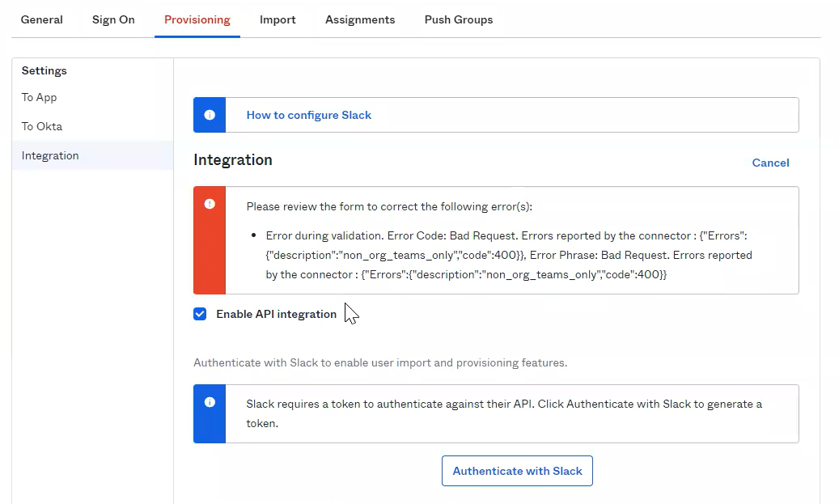Uncheck the Enable API integration checkbox

coord(200,314)
